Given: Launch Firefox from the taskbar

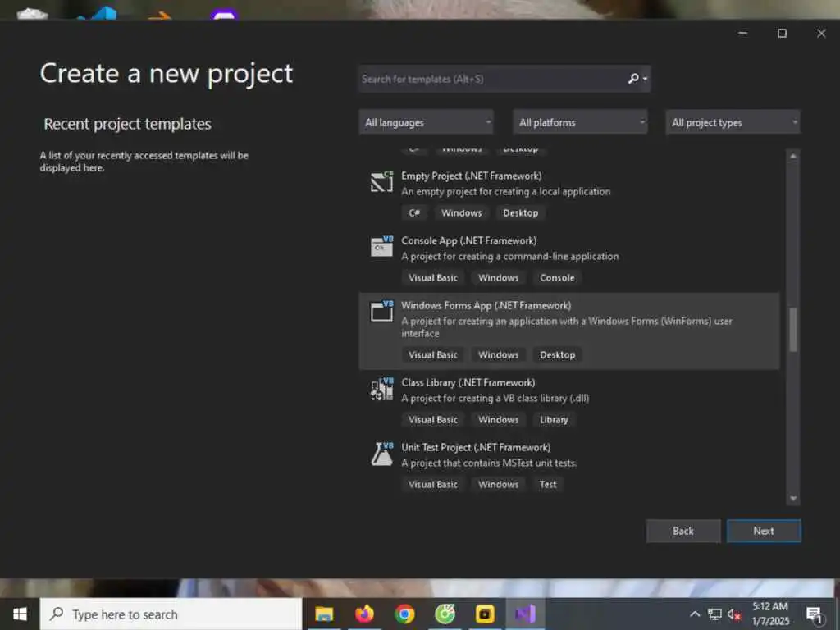Looking at the screenshot, I should pos(364,614).
